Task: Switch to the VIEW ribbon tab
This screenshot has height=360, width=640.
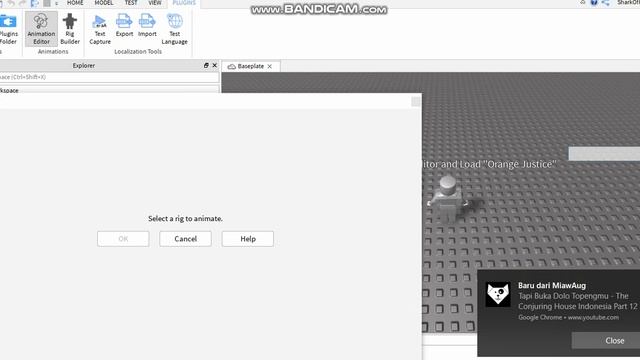Action: click(x=155, y=3)
